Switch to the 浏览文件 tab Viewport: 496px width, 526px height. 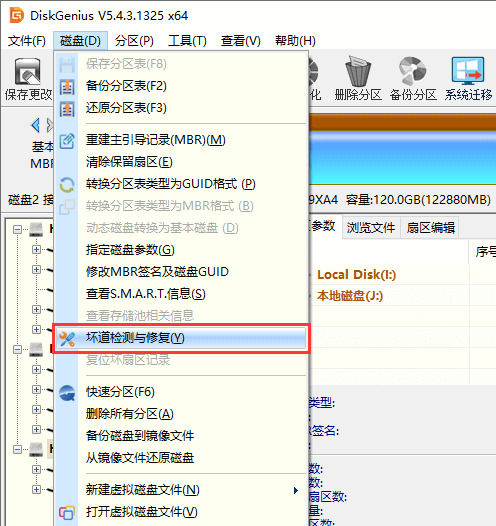point(371,227)
